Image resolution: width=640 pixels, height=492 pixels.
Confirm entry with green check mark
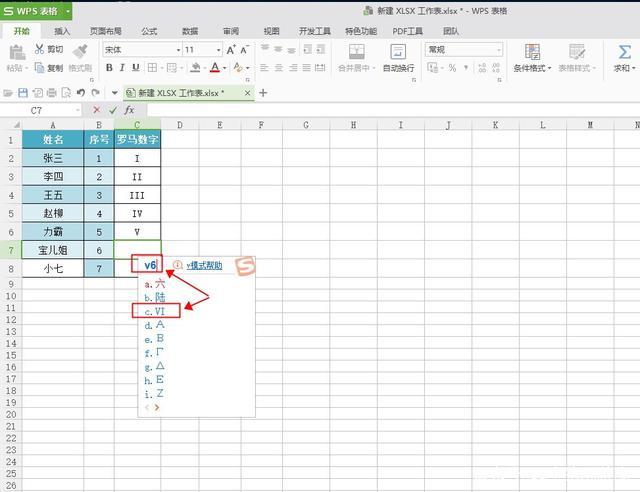(x=113, y=110)
